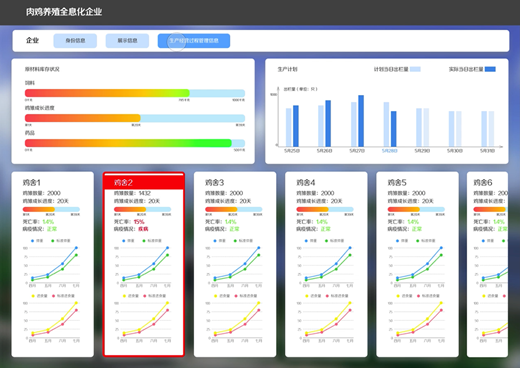Click highest blue data point in 鸡舍4 chart
This screenshot has width=520, height=368.
click(350, 248)
